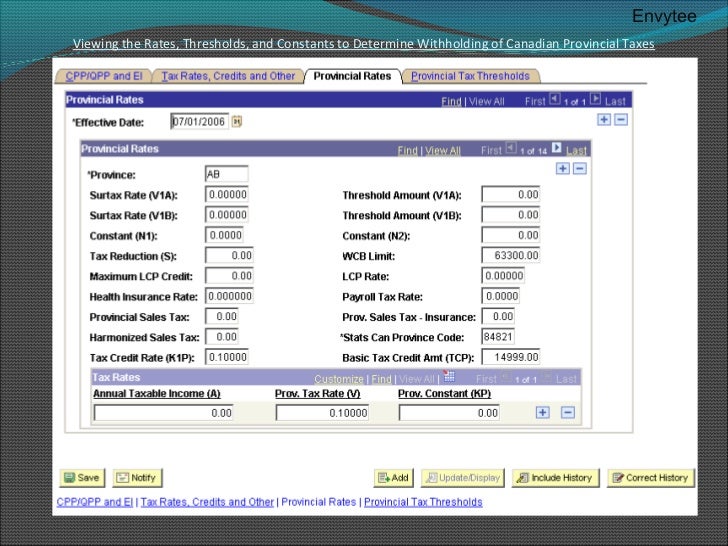Image resolution: width=728 pixels, height=546 pixels.
Task: Open the CPP/QPP and EI tab
Action: click(x=104, y=76)
